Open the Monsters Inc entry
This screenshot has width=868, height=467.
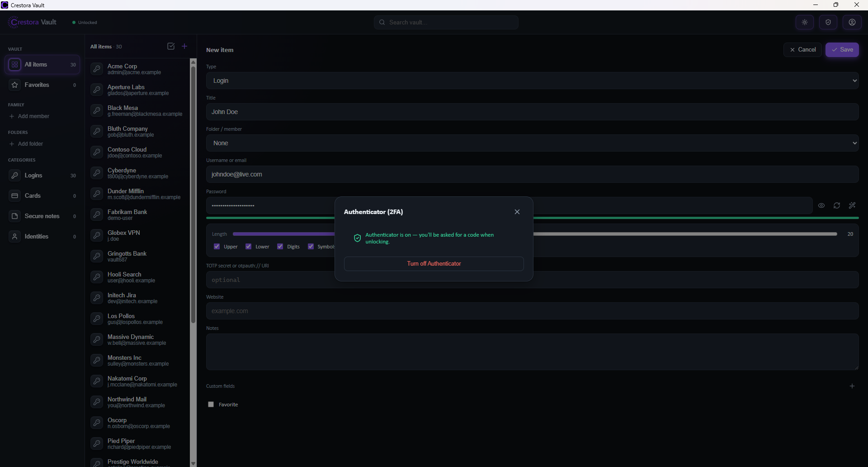[x=138, y=360]
